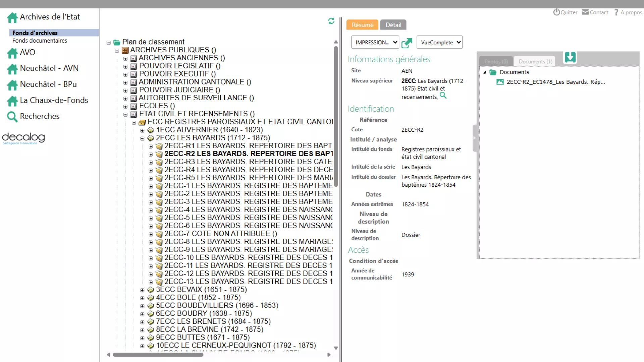Switch to the Photos (0) tab
Screen dimensions: 644x362
pos(496,61)
